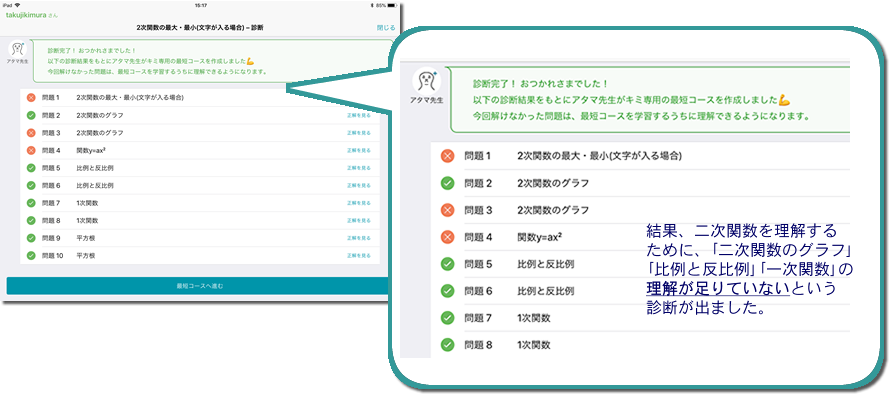Tap the green check icon for 問題 10
The image size is (890, 395).
tap(31, 256)
